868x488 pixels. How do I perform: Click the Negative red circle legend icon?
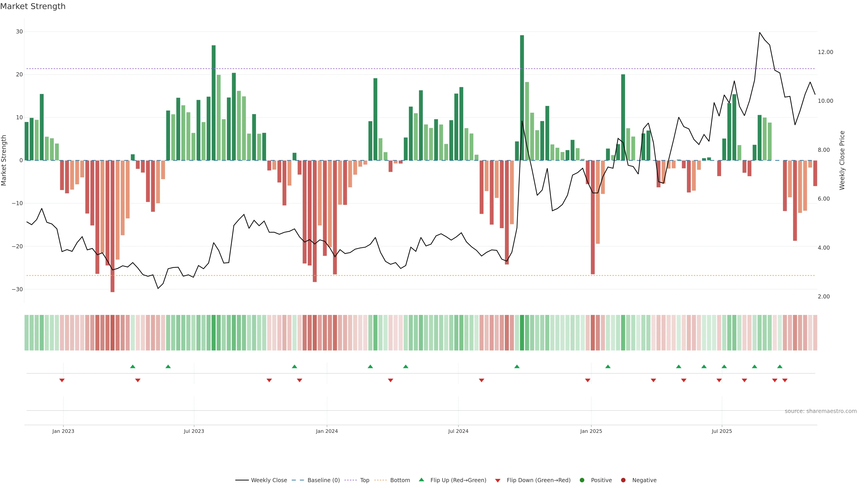coord(623,480)
